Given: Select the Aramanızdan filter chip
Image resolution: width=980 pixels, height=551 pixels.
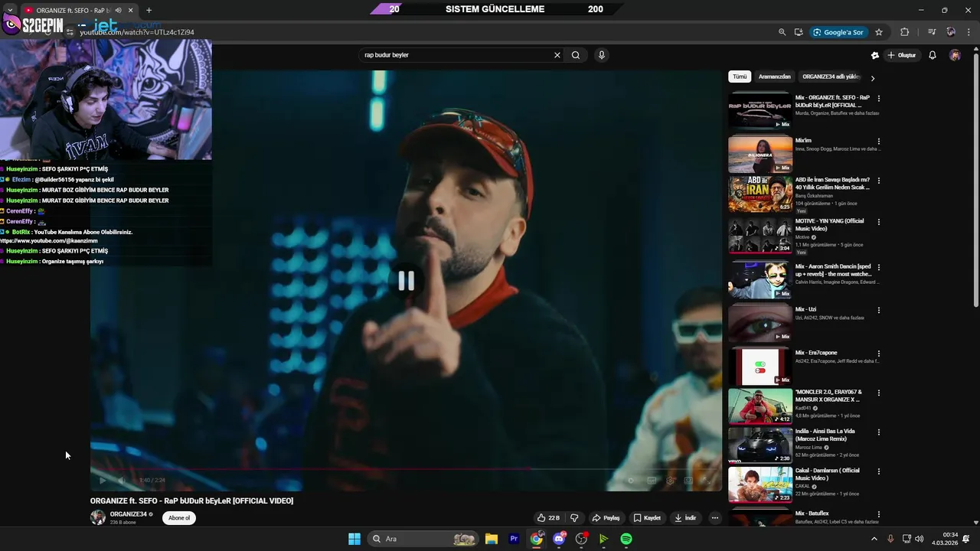Looking at the screenshot, I should point(775,77).
